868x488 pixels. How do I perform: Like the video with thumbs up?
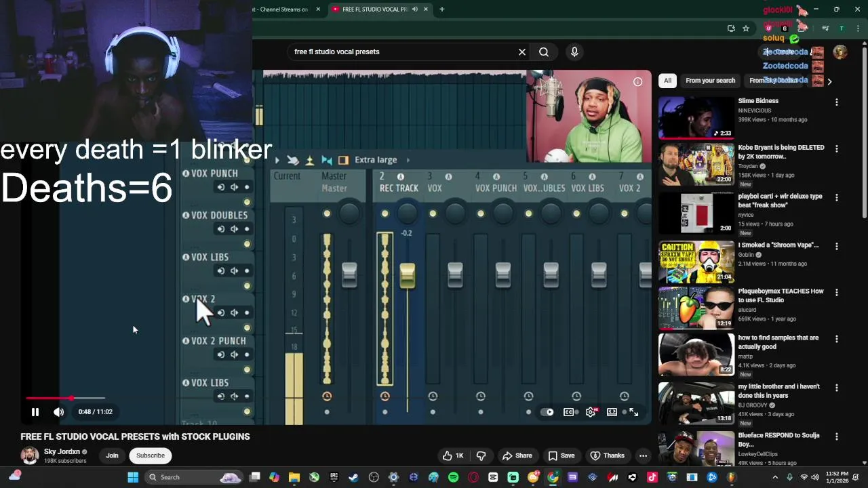click(x=453, y=456)
